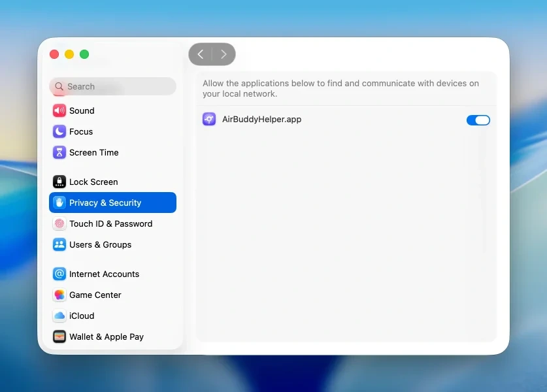Select Lock Screen in the sidebar
Viewport: 547px width, 392px height.
(x=112, y=182)
